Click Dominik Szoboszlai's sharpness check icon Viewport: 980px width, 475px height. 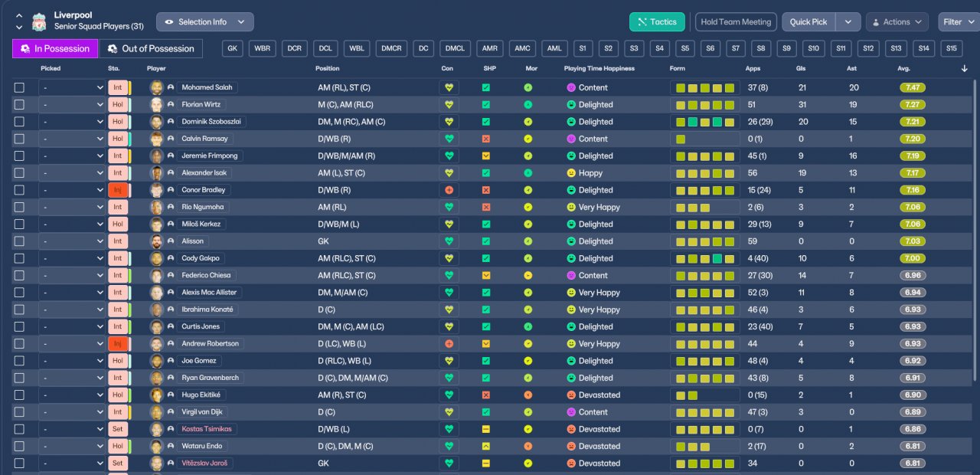(x=485, y=122)
